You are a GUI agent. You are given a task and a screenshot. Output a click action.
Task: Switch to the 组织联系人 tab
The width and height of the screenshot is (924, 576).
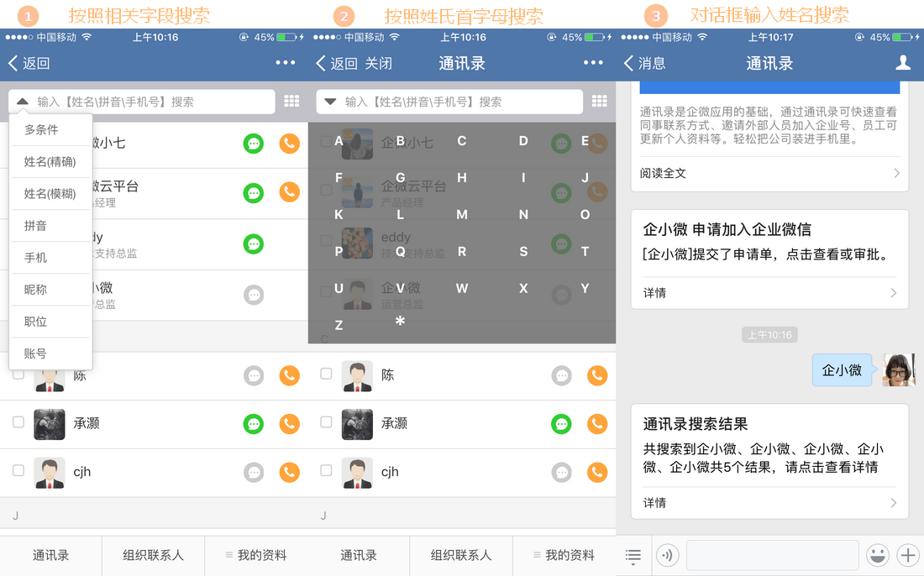click(153, 555)
